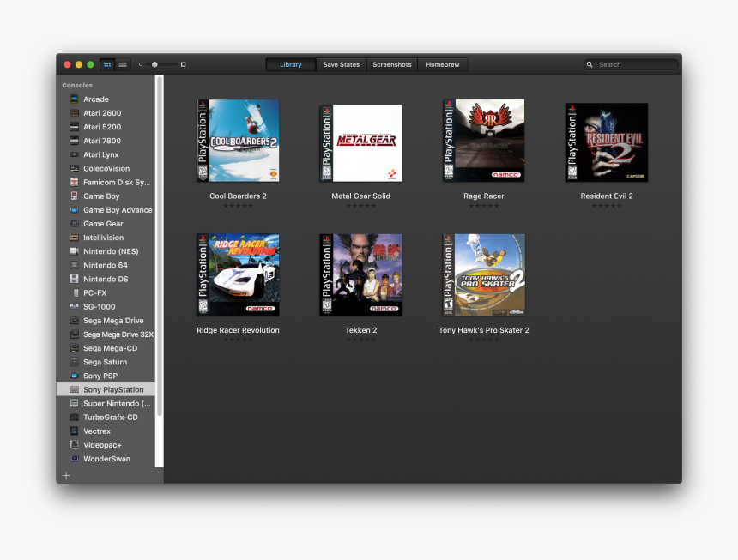Select the Metal Gear Solid cover art

361,143
